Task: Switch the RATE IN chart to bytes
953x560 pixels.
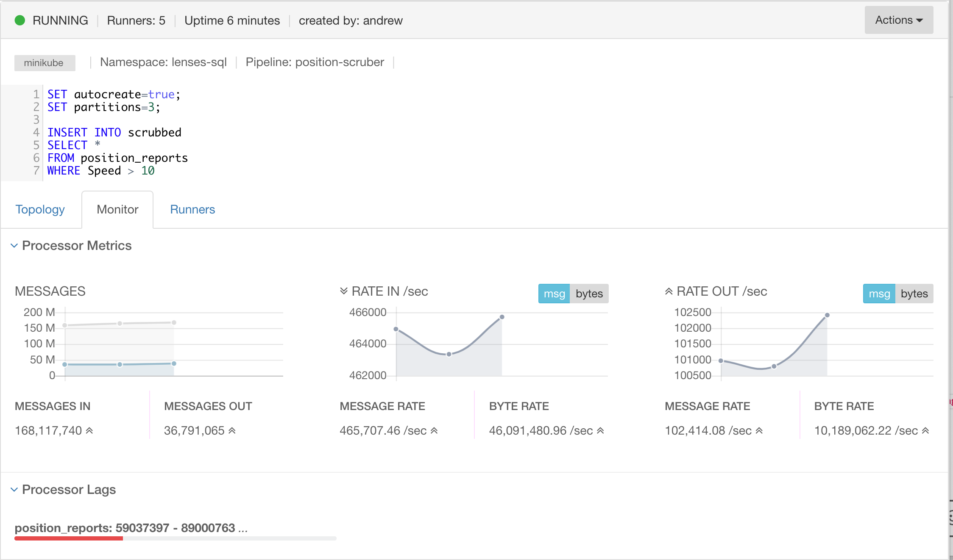Action: 589,294
